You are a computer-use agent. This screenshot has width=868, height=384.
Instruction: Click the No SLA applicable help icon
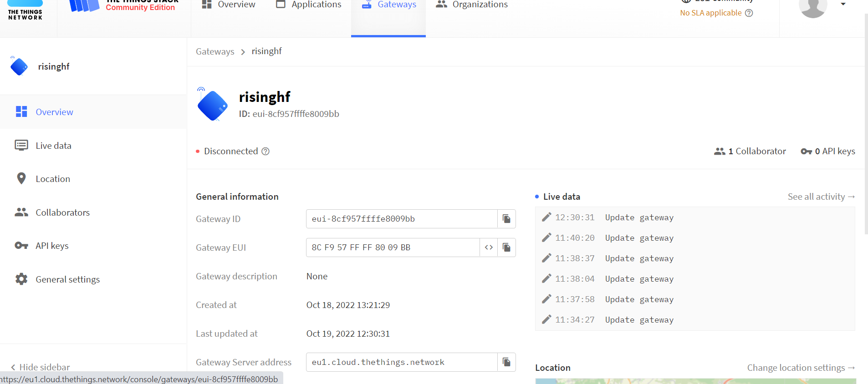749,13
